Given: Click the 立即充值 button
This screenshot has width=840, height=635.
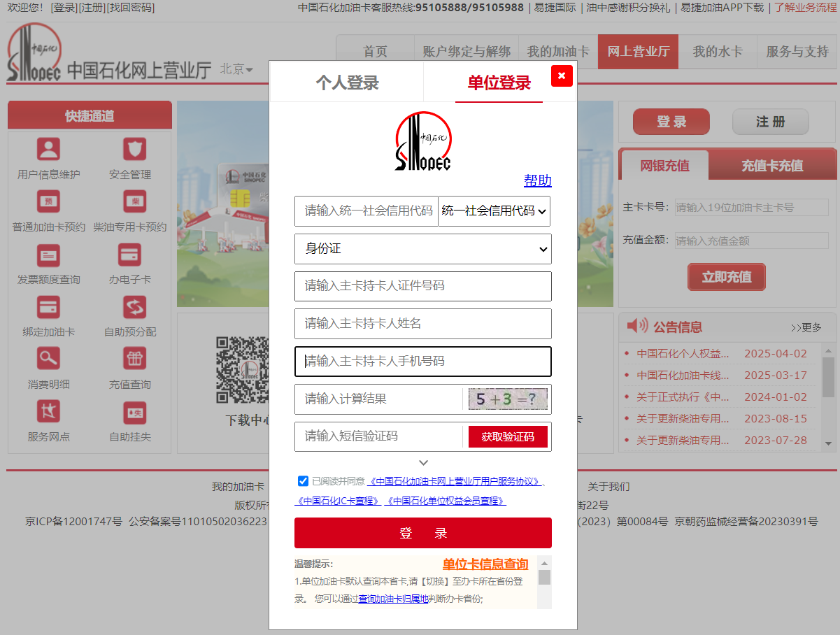Looking at the screenshot, I should [727, 277].
